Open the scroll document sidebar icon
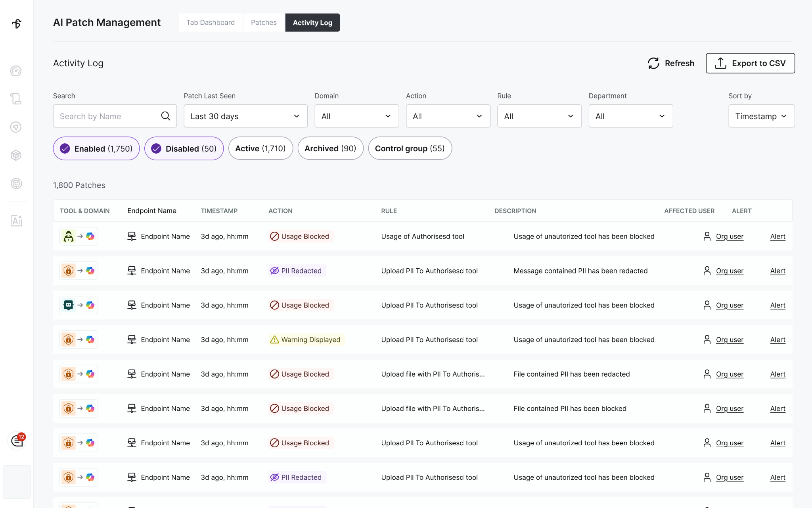 click(x=16, y=98)
